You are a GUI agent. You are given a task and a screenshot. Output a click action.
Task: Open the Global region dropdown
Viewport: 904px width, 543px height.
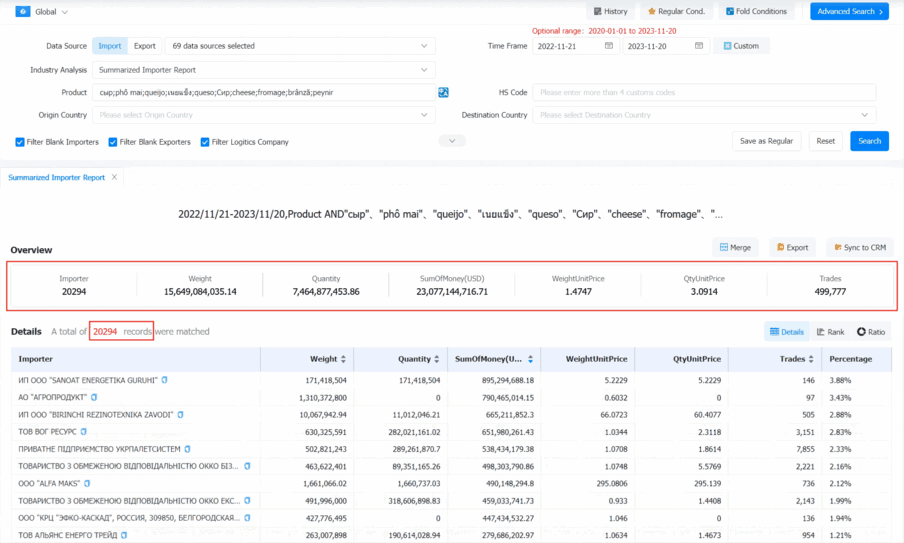click(x=51, y=12)
